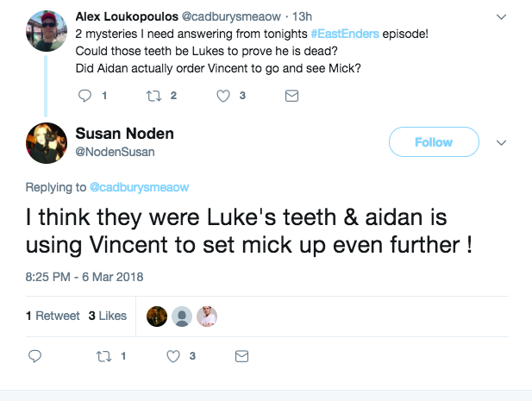View Susan Noden's profile avatar
Screen dimensions: 532x401
click(x=48, y=144)
